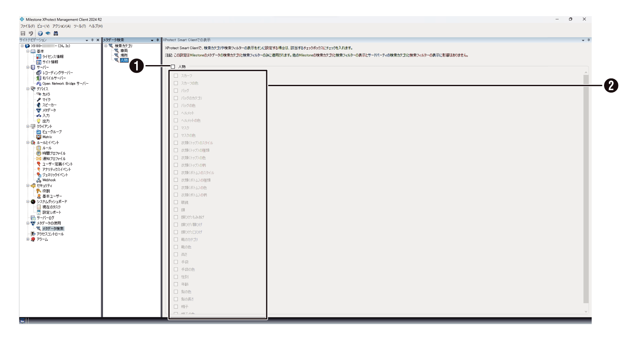The height and width of the screenshot is (340, 644).
Task: Open Help via the question mark icon
Action: 40,34
